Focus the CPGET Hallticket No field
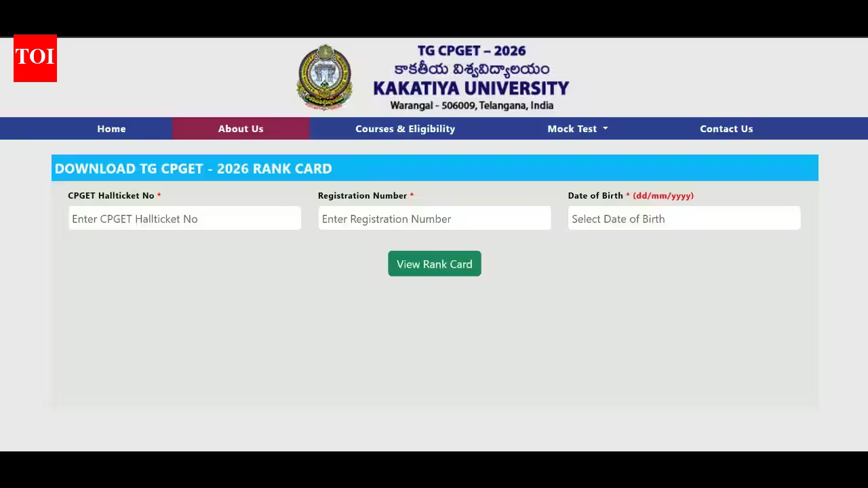This screenshot has height=488, width=868. click(184, 218)
